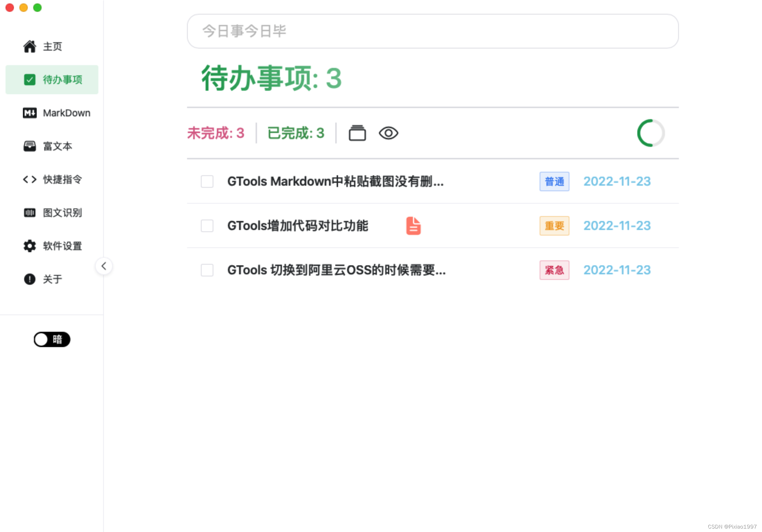Click the red note document icon

(x=413, y=226)
